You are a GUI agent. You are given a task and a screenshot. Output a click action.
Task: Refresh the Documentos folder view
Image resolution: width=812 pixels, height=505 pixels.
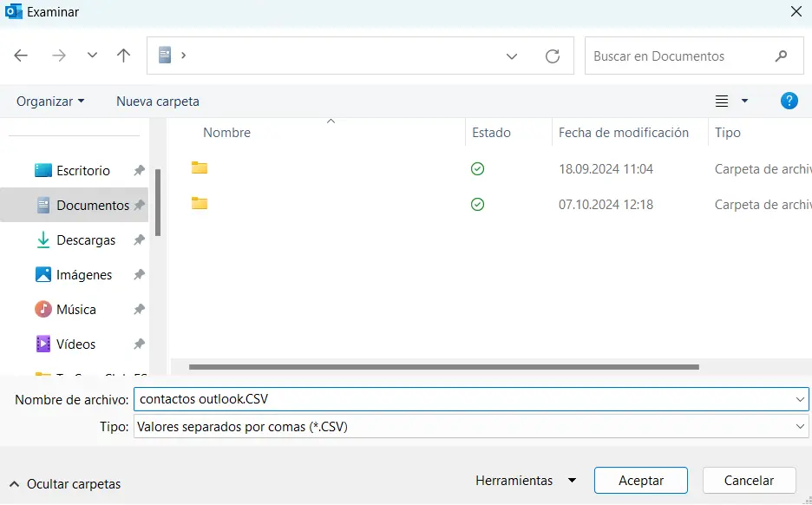point(553,56)
